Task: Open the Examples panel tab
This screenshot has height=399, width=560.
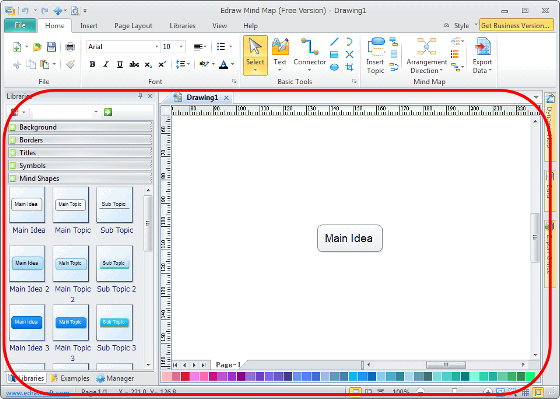Action: [x=70, y=378]
